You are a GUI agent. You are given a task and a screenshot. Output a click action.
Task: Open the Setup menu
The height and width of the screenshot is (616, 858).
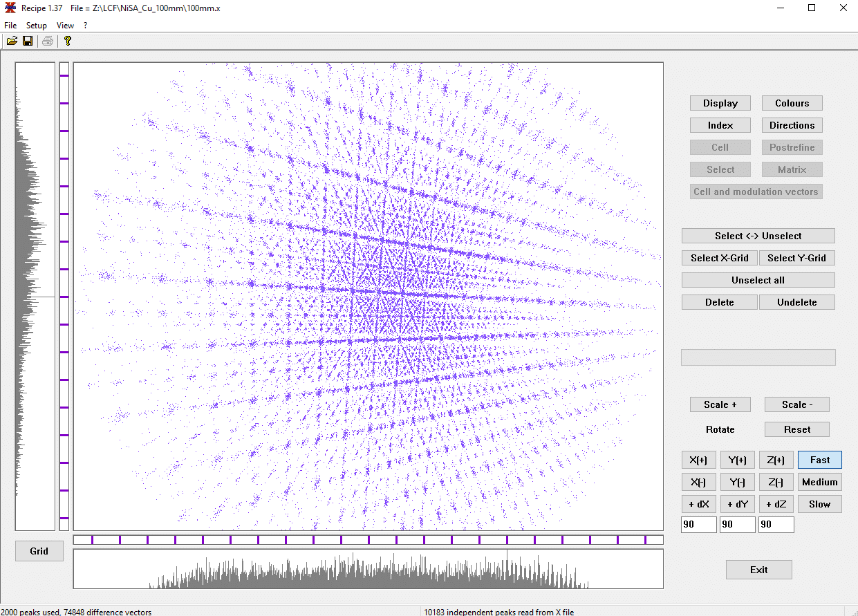click(x=36, y=25)
